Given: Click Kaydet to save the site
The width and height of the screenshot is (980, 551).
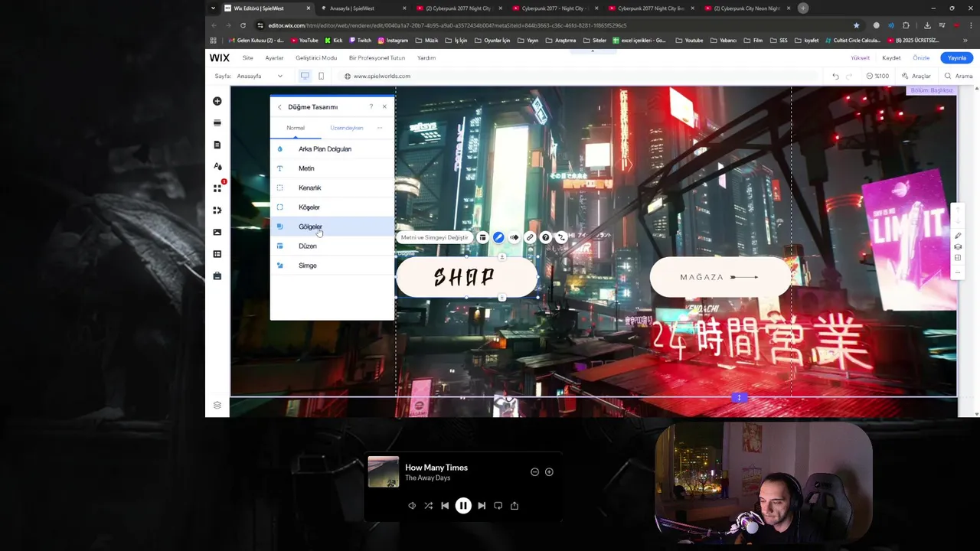Looking at the screenshot, I should 891,57.
